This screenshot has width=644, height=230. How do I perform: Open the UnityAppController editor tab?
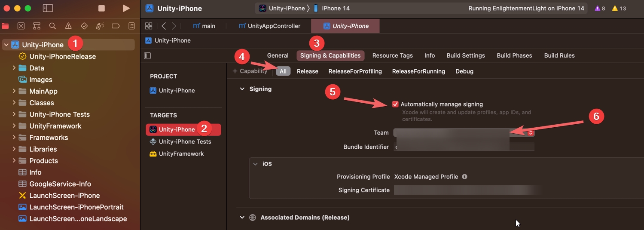[270, 26]
